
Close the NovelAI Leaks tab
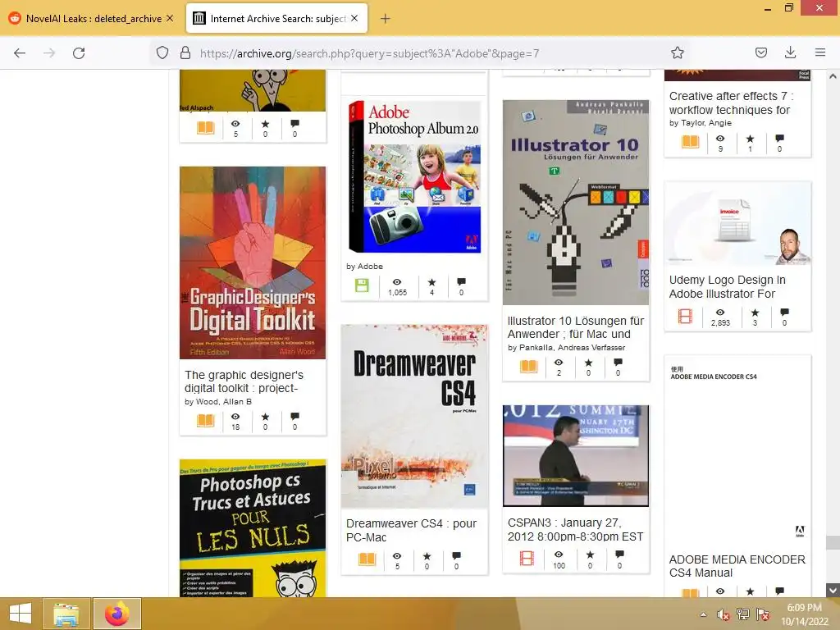point(170,19)
